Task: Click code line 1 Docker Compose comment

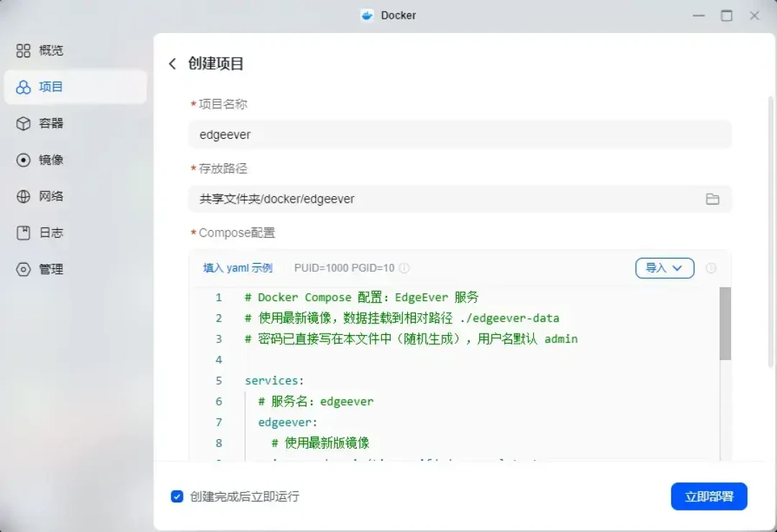Action: point(362,297)
